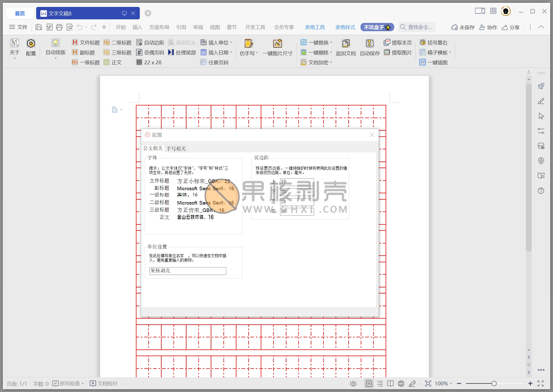Viewport: 553px width, 392px height.
Task: Expand the 一键替换 dropdown
Action: [x=331, y=43]
